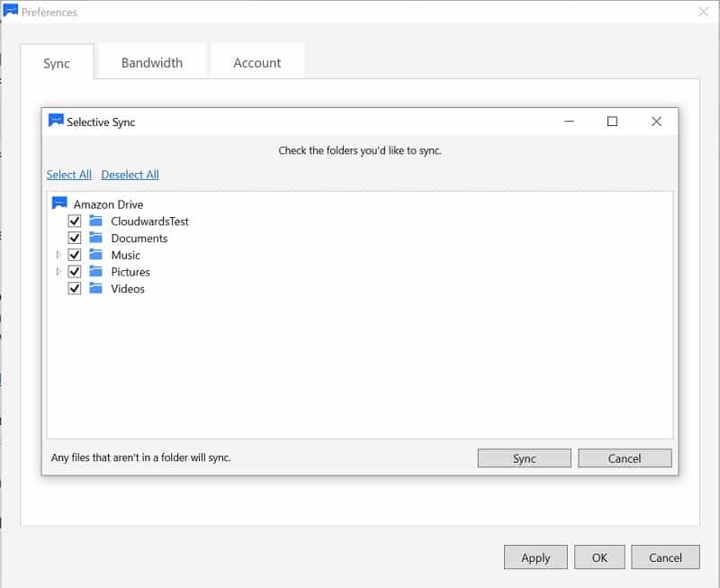The image size is (720, 588).
Task: Click the Pictures folder icon
Action: (x=95, y=272)
